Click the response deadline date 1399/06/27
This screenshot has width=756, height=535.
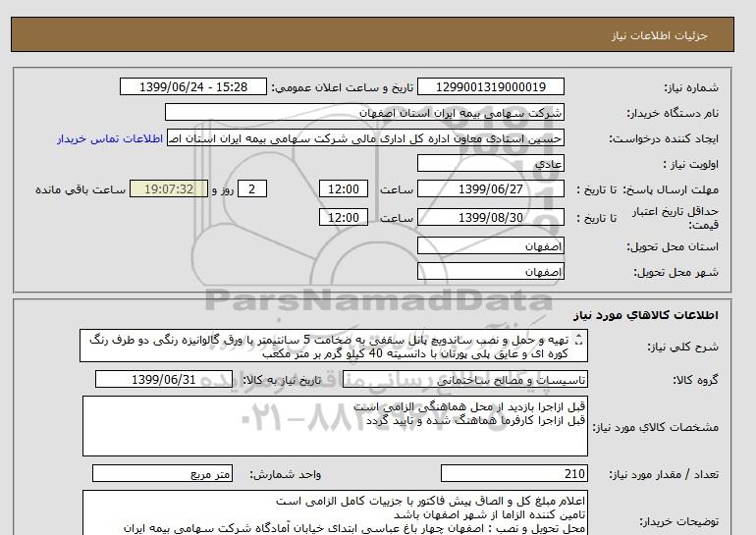point(490,188)
